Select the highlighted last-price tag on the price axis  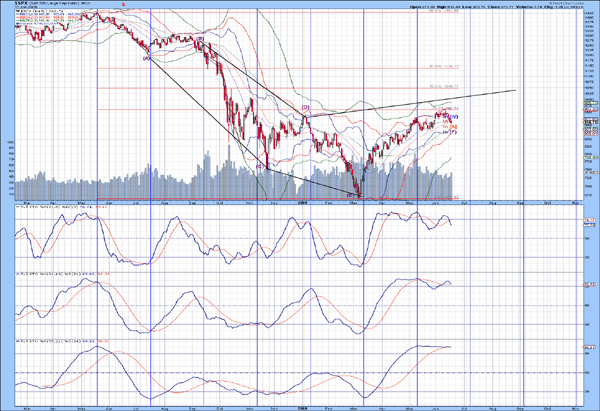[590, 121]
